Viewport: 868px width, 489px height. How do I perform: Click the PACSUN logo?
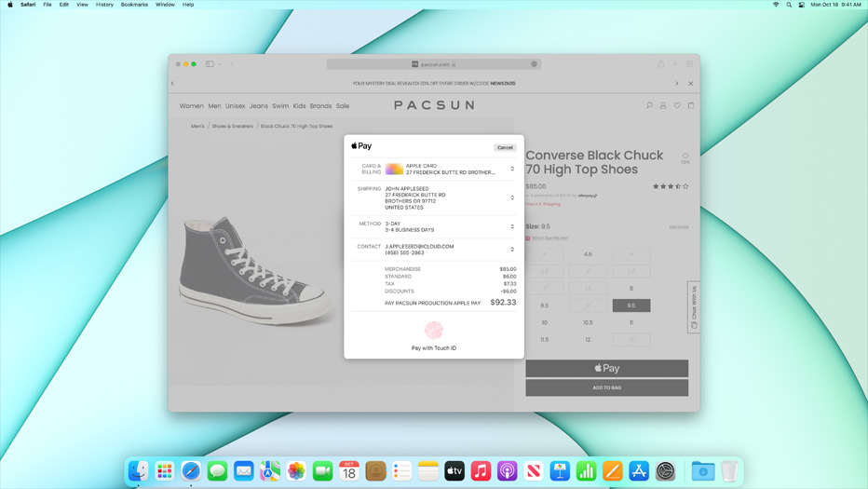click(x=435, y=105)
